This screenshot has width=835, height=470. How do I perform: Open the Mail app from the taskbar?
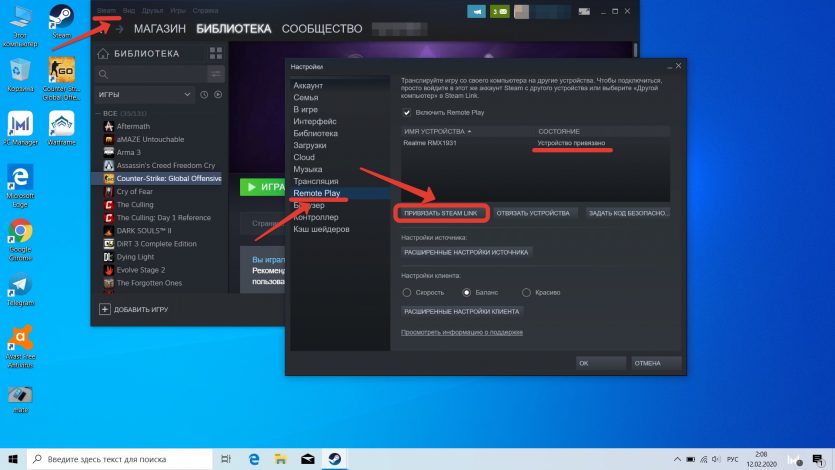(x=308, y=459)
